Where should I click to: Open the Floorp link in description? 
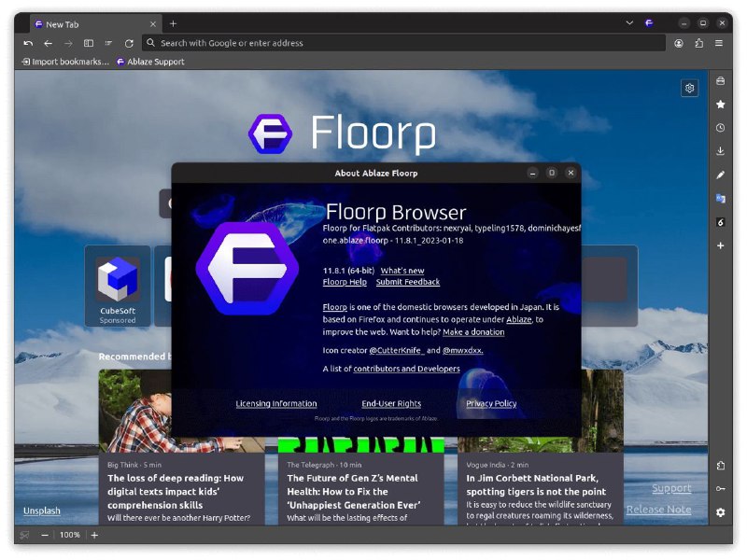(x=335, y=307)
